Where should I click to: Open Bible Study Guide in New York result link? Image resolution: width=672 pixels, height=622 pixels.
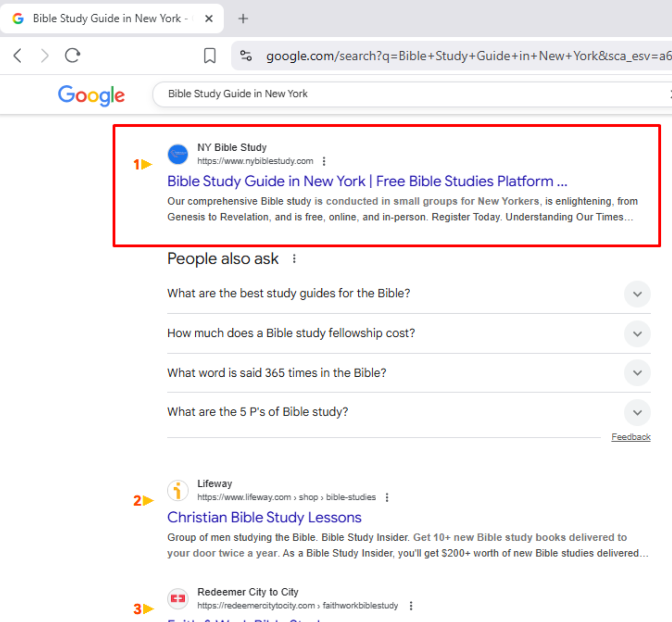[367, 181]
